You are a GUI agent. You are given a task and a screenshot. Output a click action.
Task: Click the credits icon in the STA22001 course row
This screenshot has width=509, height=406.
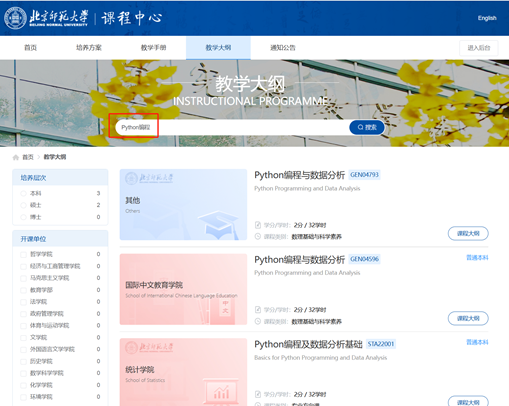pyautogui.click(x=258, y=394)
